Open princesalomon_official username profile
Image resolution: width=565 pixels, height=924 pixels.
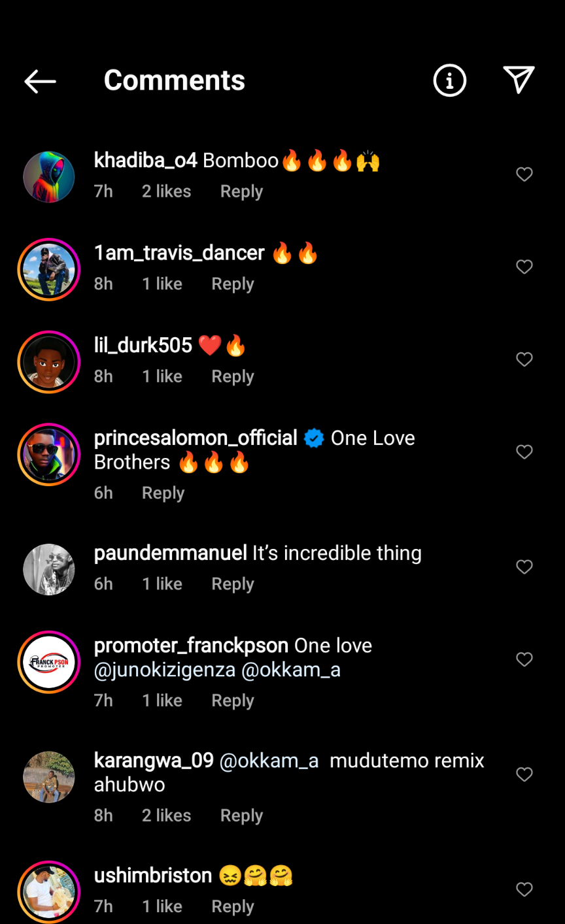click(196, 438)
